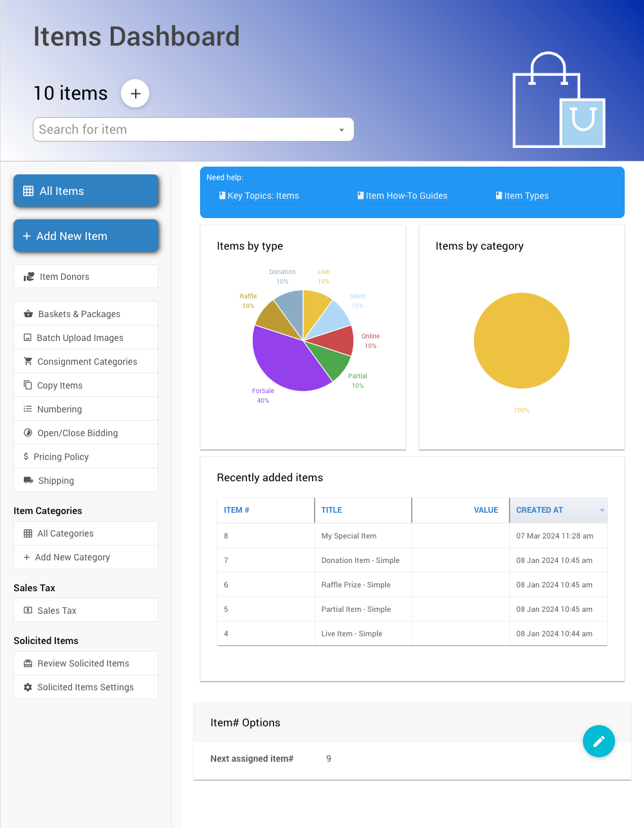Select Consignment Categories in the sidebar

pos(86,362)
